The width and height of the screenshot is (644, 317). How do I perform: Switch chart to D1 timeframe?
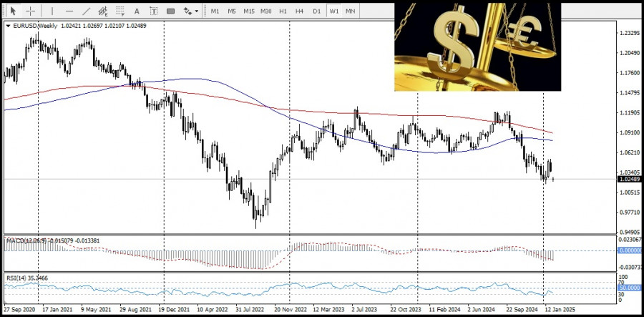[x=316, y=11]
